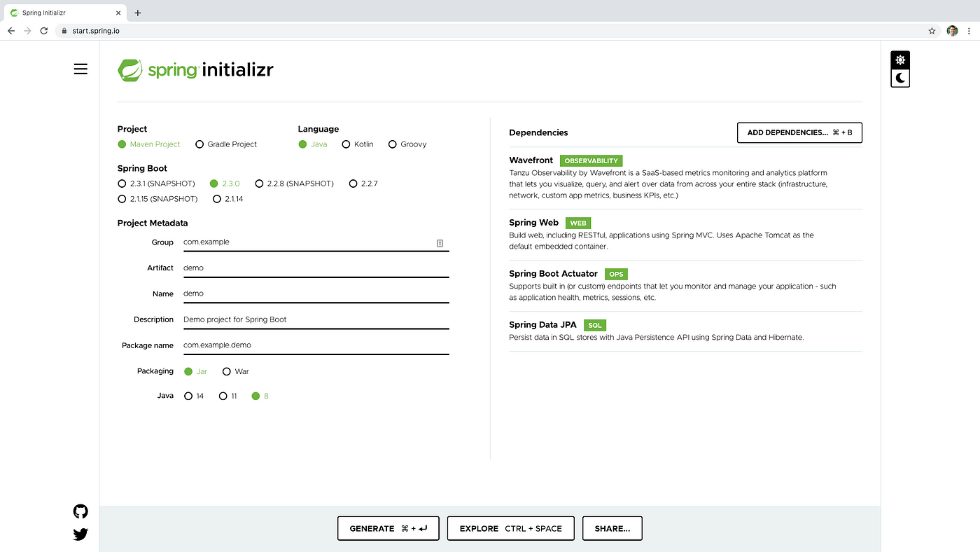Click the OBSERVABILITY tag badge
Screen dimensions: 980x552
click(x=591, y=161)
